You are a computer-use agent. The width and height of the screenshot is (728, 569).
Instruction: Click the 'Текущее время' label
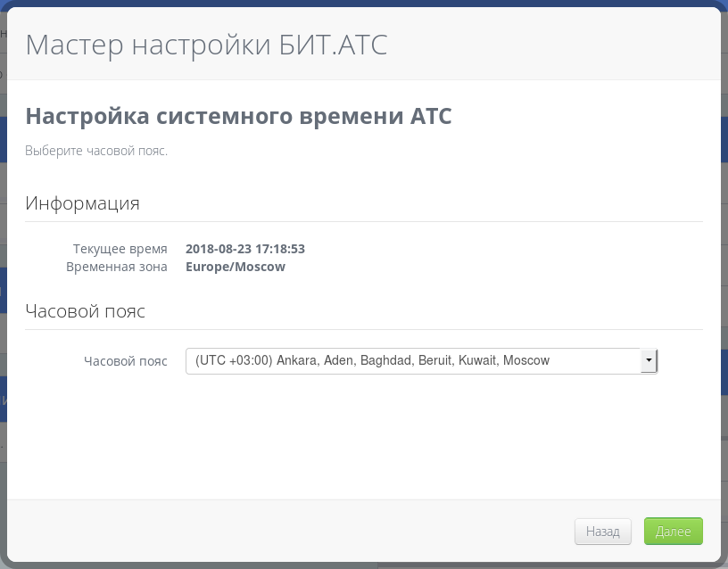(x=120, y=249)
